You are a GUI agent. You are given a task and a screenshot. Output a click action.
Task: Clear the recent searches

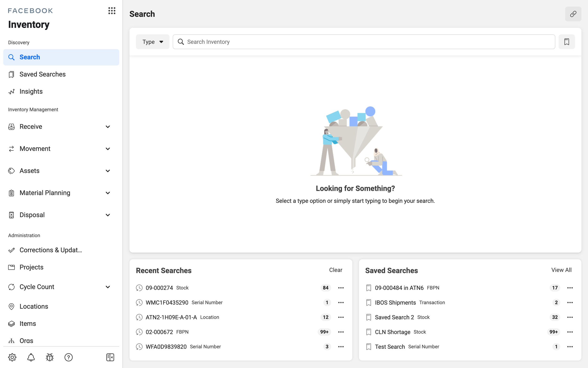click(335, 270)
